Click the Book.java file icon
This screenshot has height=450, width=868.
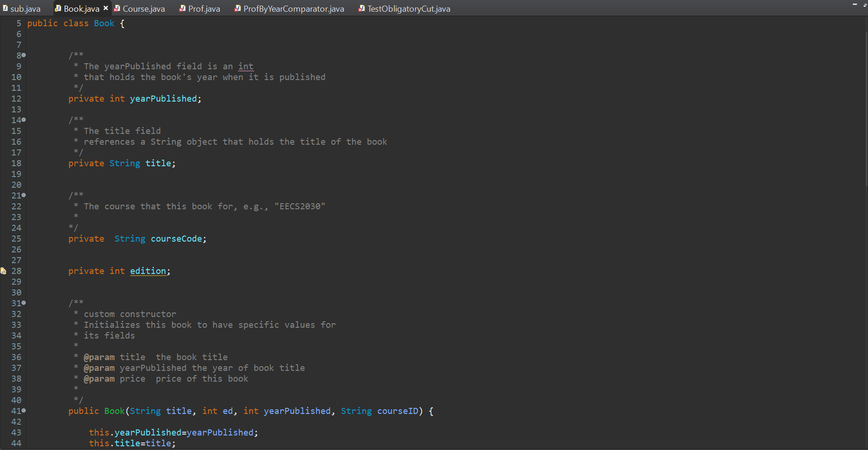pos(58,8)
